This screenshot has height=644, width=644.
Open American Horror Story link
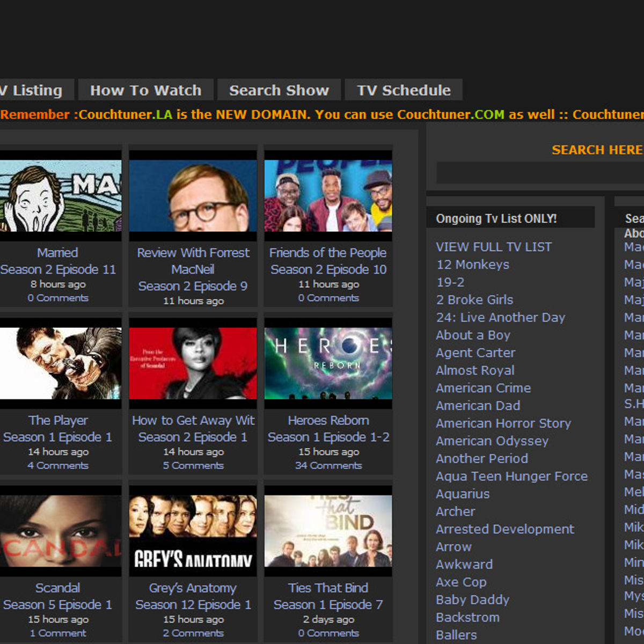pyautogui.click(x=503, y=423)
